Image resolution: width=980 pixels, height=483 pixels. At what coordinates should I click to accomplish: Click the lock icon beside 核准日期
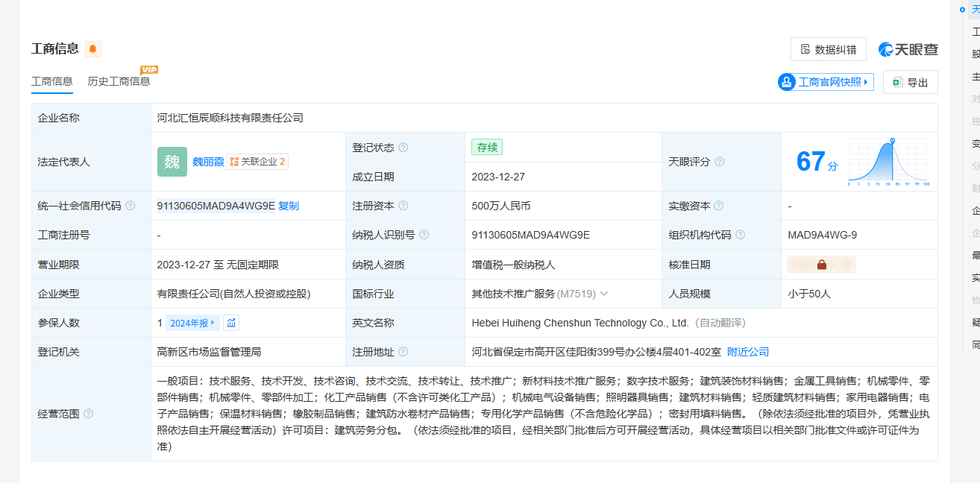(821, 265)
